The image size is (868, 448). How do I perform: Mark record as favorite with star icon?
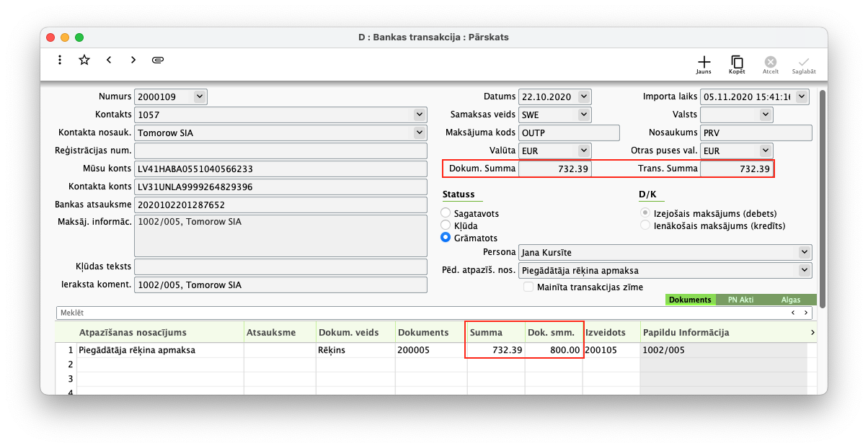(84, 60)
